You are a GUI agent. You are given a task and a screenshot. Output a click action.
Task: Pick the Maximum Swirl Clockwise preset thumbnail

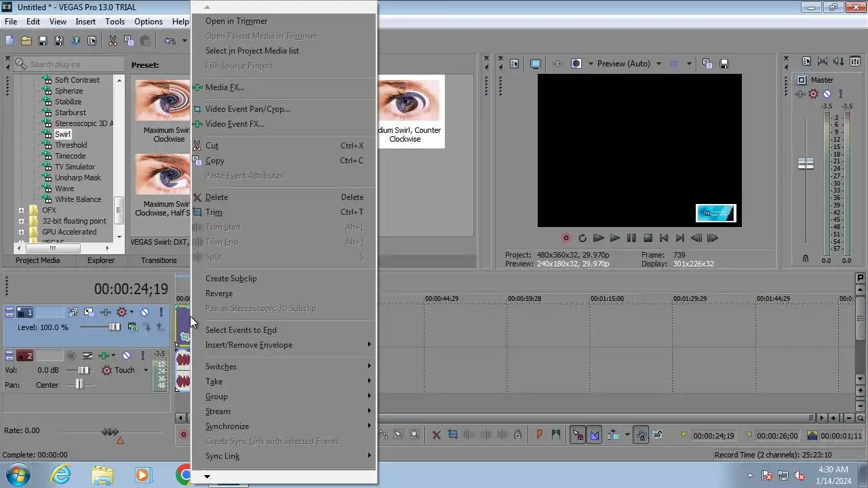pyautogui.click(x=163, y=100)
